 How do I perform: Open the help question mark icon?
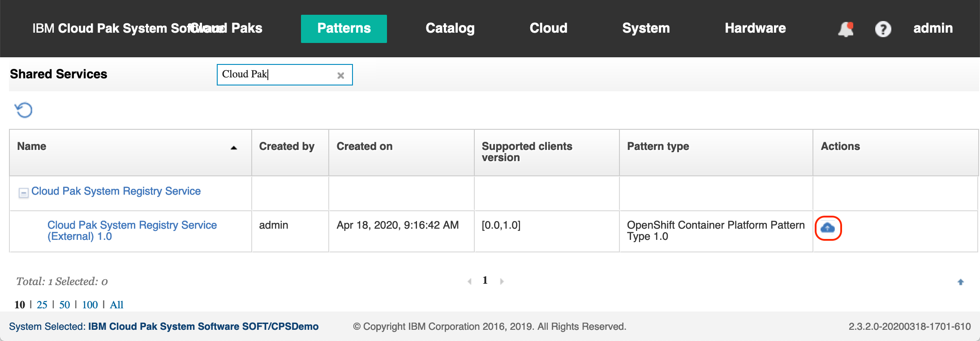(x=883, y=29)
